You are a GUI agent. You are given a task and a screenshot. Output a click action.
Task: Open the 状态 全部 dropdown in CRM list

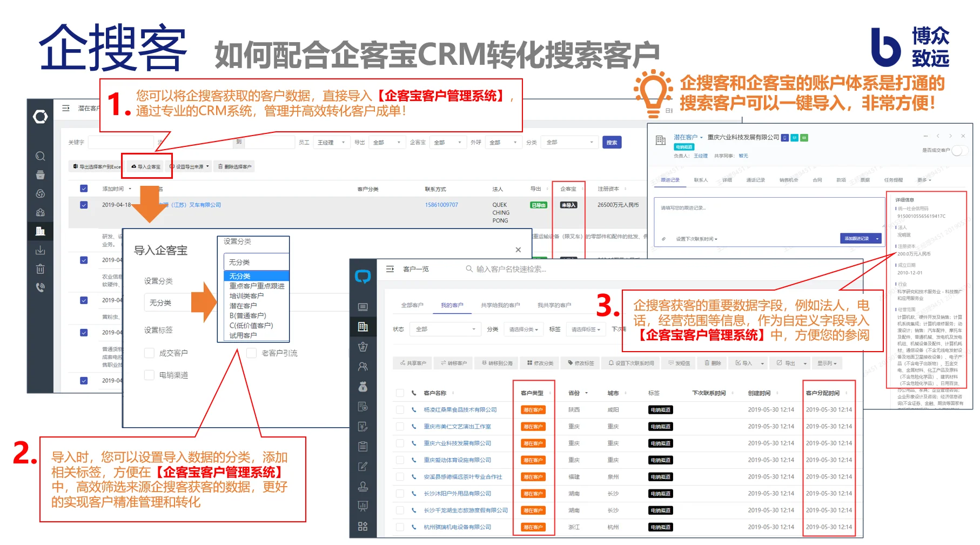pyautogui.click(x=445, y=329)
